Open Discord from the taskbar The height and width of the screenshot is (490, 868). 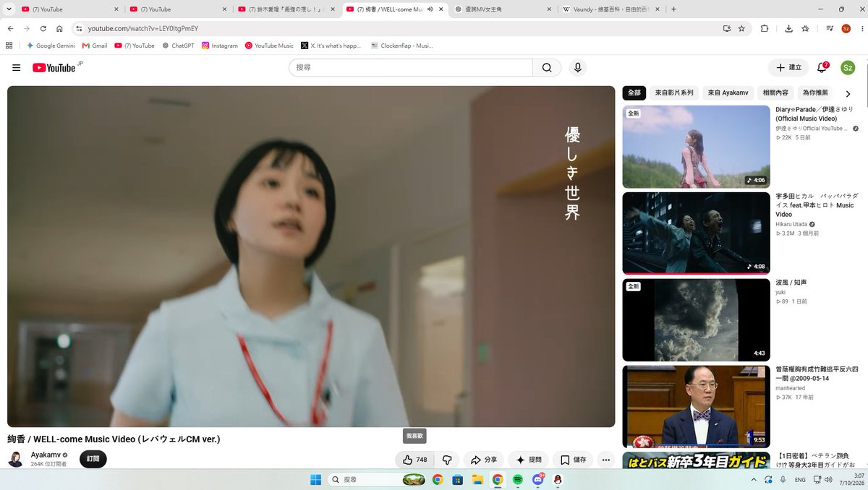click(538, 479)
